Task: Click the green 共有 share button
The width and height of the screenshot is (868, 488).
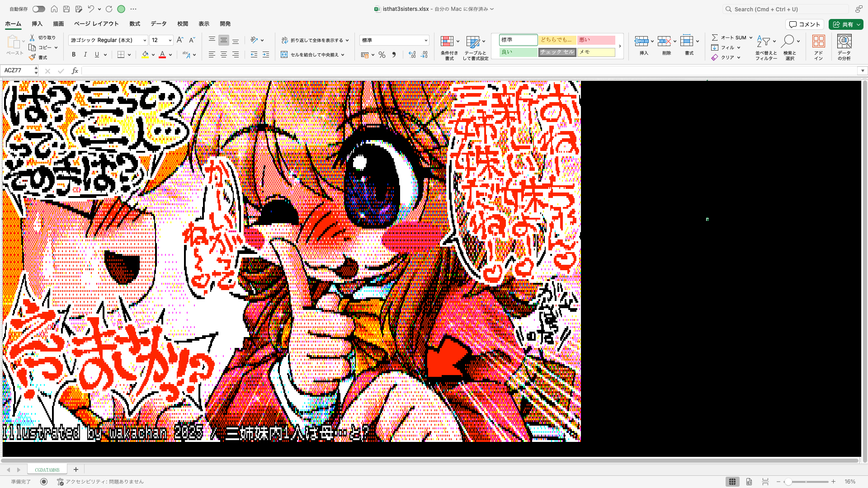Action: coord(846,24)
